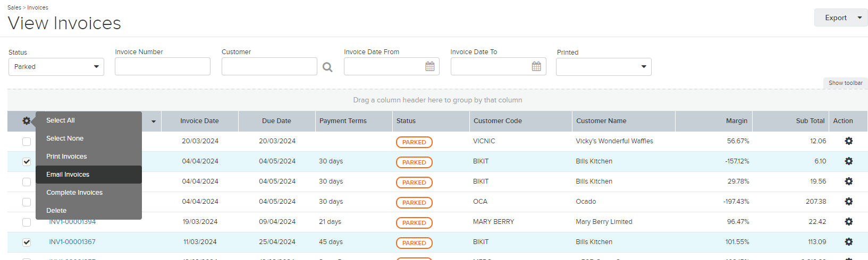Open the Export dropdown arrow
Image resolution: width=868 pixels, height=260 pixels.
coord(860,18)
